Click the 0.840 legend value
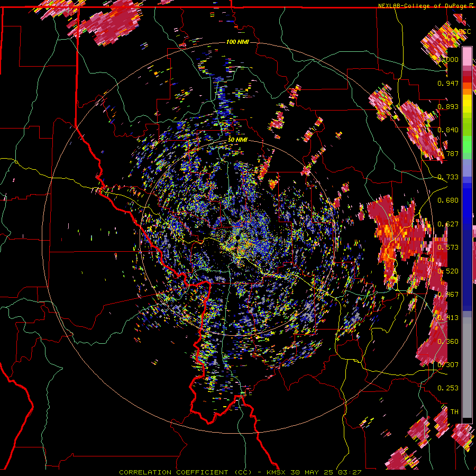 pos(448,130)
